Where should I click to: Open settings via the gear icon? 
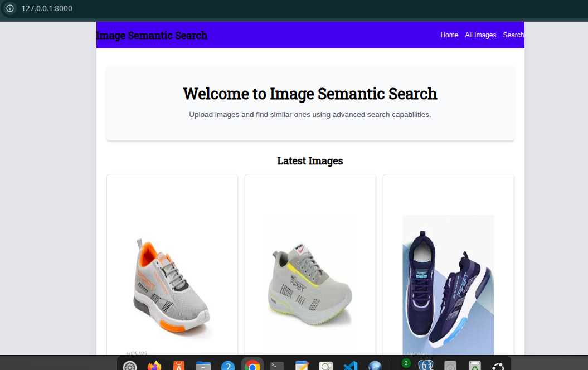[130, 365]
